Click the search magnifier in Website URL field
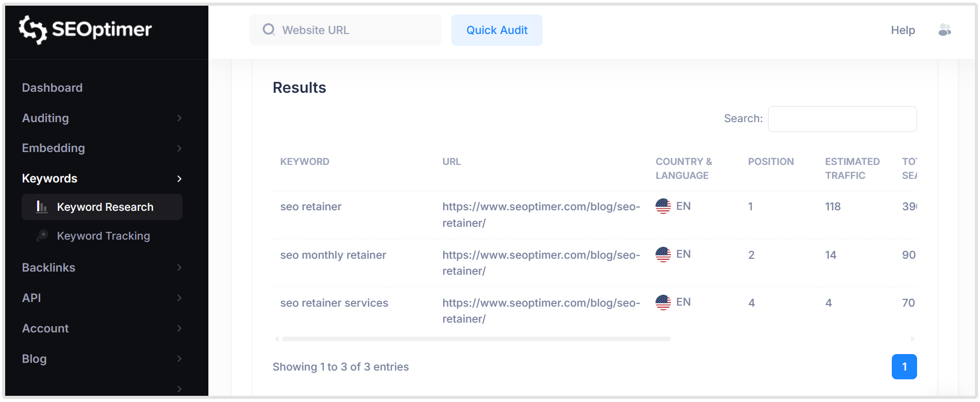The image size is (980, 402). point(268,30)
